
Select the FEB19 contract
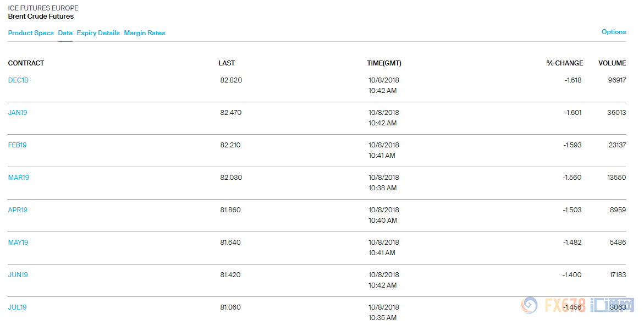tap(18, 145)
